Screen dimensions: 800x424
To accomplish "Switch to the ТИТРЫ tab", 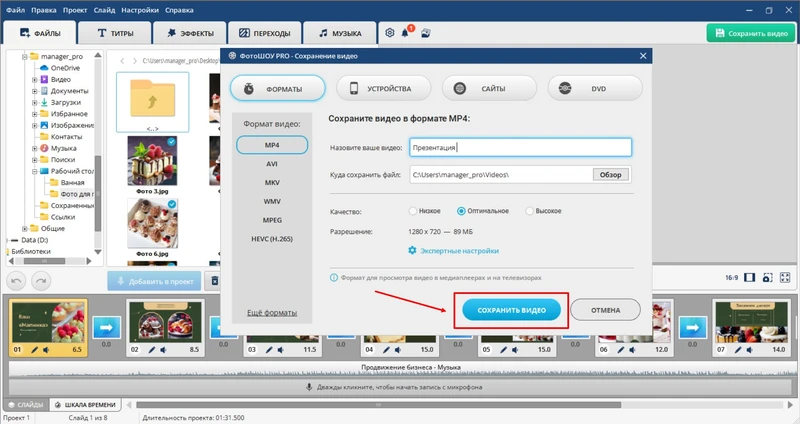I will [115, 33].
